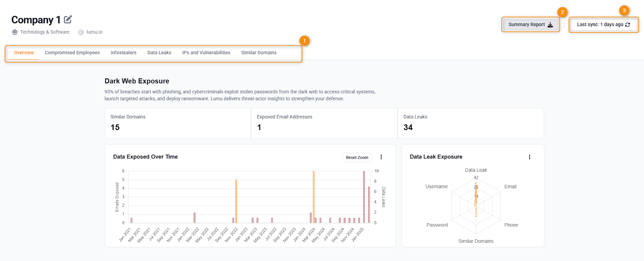Click the download icon in Summary Report
644x261 pixels.
tap(550, 25)
